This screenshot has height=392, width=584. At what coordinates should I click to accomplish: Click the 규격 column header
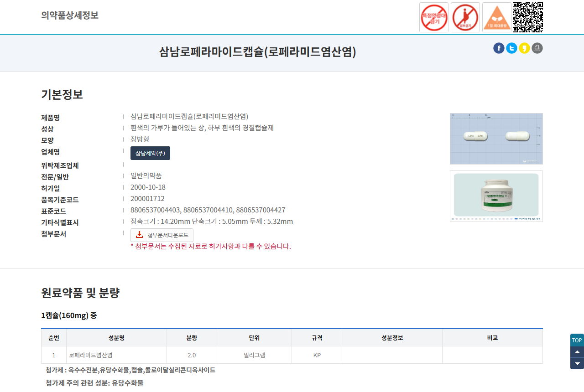[317, 338]
